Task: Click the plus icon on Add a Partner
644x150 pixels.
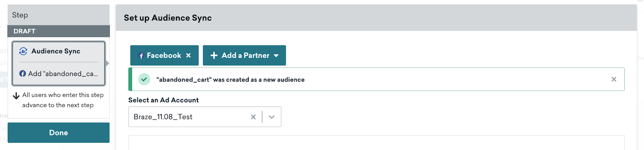Action: tap(214, 55)
